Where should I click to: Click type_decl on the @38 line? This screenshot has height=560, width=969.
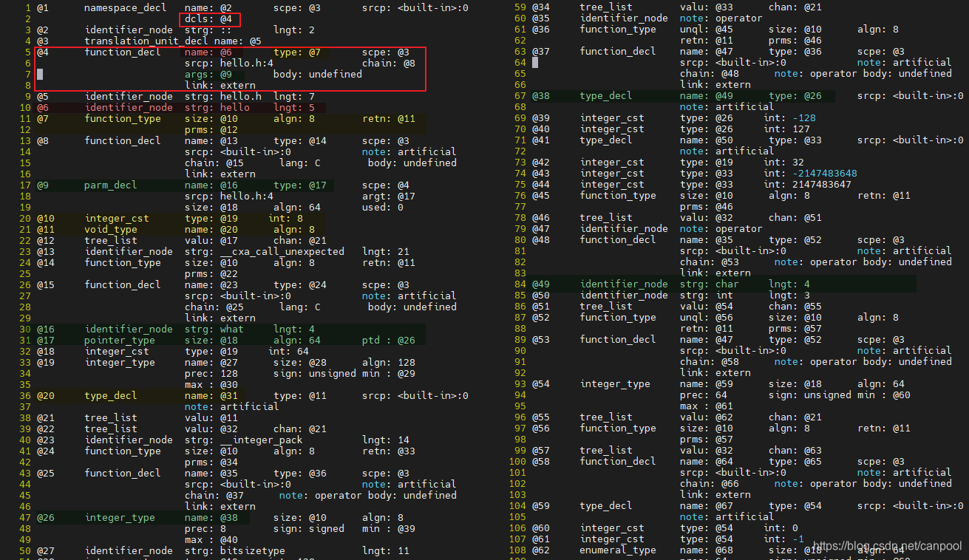(x=606, y=95)
